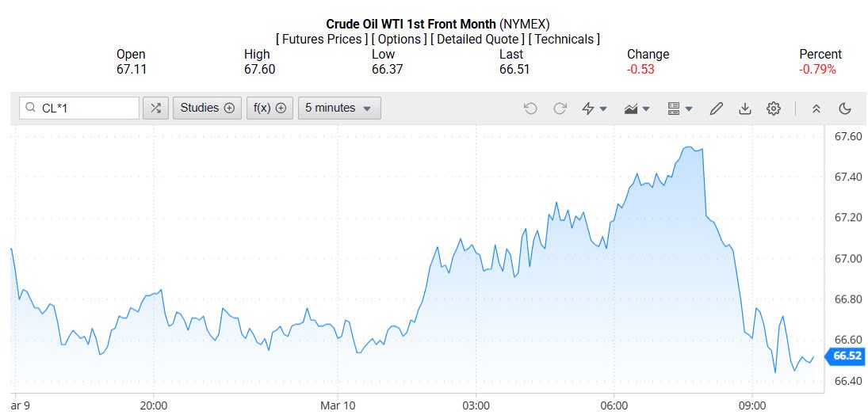The width and height of the screenshot is (868, 415).
Task: Open the drawing pencil tool
Action: [x=717, y=109]
